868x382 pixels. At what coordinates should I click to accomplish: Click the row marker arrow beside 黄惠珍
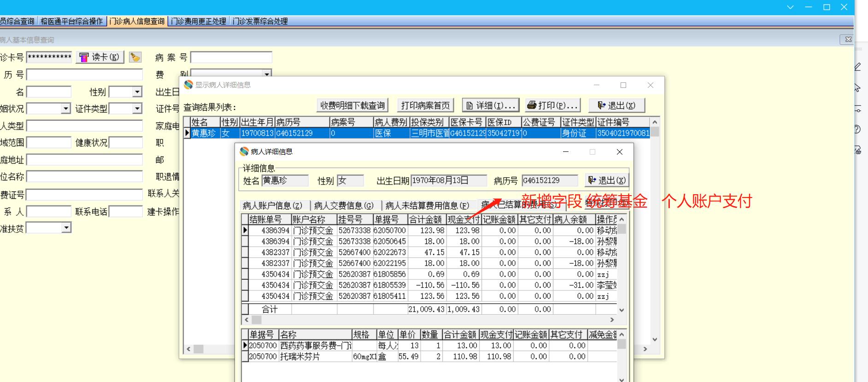tap(187, 133)
